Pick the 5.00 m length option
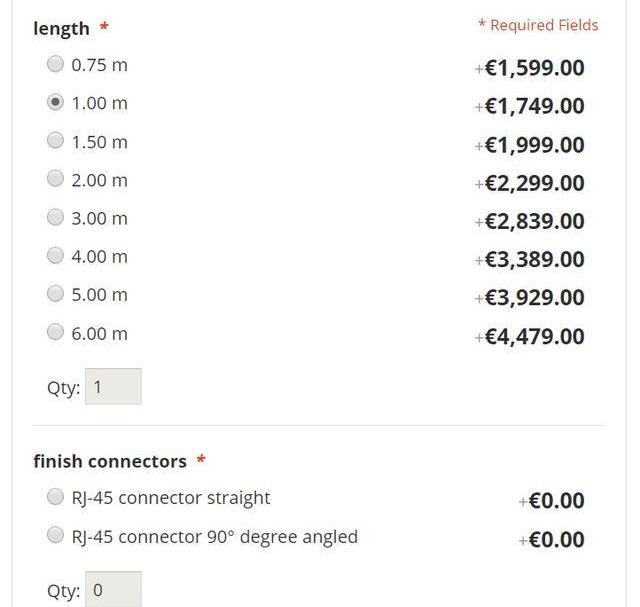640x607 pixels. [x=56, y=294]
